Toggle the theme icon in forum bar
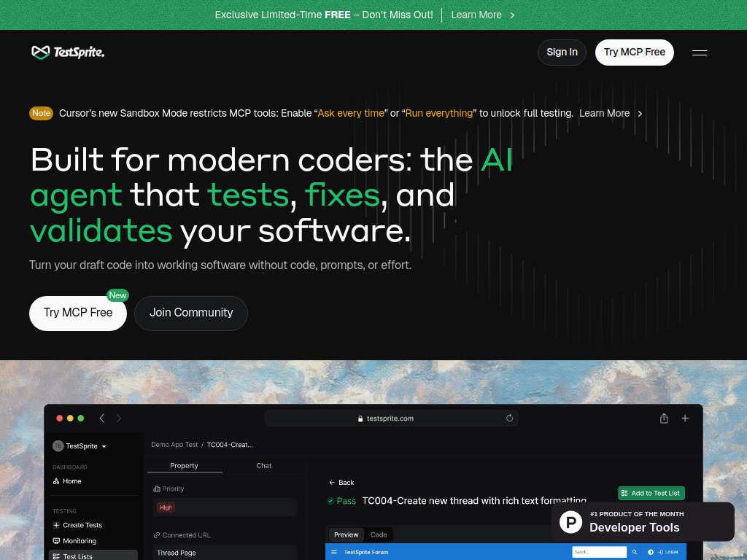 (650, 552)
